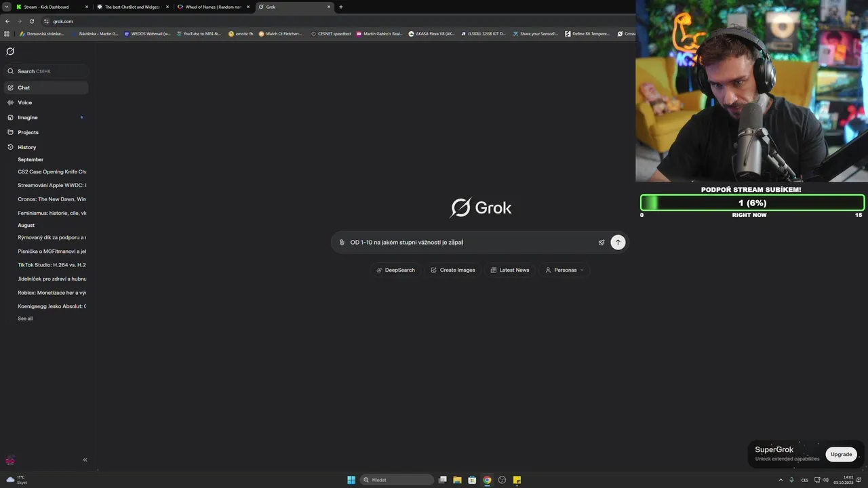Click the Latest News button
Image resolution: width=868 pixels, height=488 pixels.
click(x=510, y=270)
